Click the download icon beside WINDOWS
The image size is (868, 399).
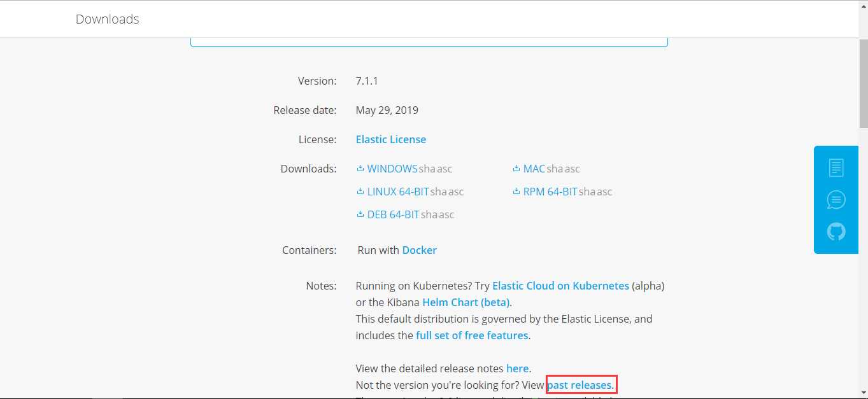360,169
